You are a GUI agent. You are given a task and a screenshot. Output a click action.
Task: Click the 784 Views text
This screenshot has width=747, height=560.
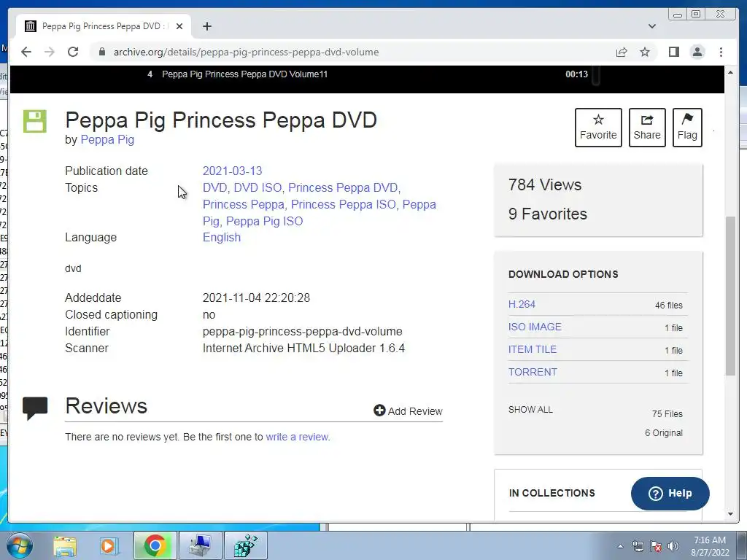click(x=544, y=184)
